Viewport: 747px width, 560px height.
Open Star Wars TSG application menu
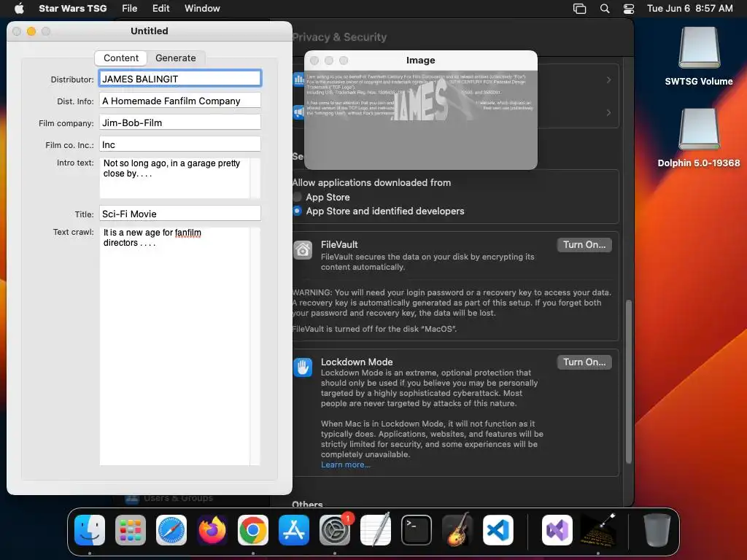(x=72, y=8)
